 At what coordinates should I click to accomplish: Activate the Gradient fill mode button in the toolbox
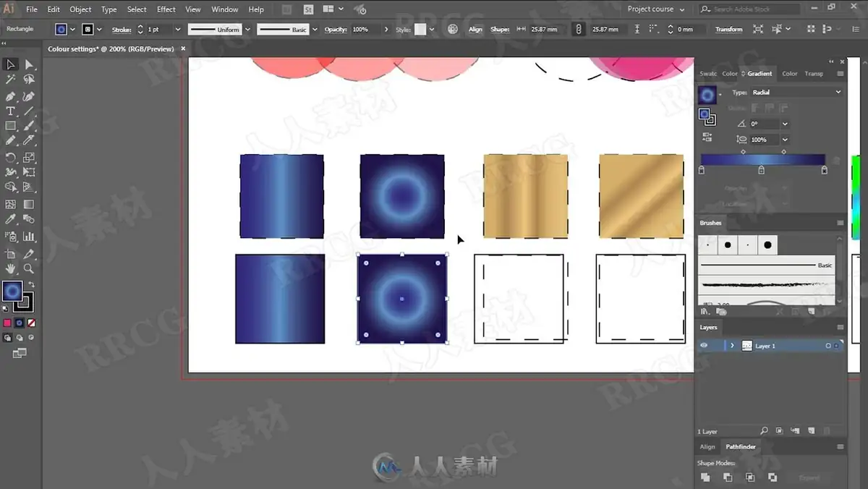coord(20,323)
